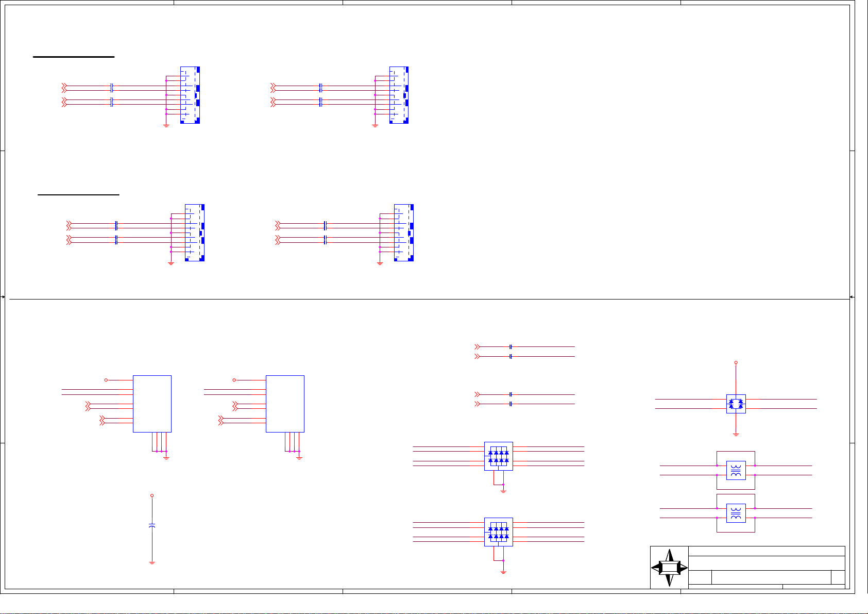Click ground symbol under the left IC rectangle

pyautogui.click(x=166, y=458)
